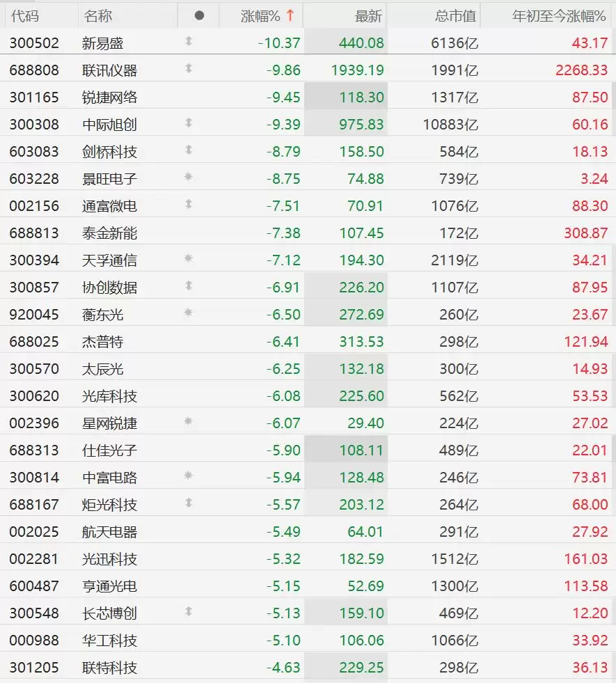Image resolution: width=616 pixels, height=683 pixels.
Task: Click year-to-date gain 121.94
Action: pyautogui.click(x=585, y=341)
